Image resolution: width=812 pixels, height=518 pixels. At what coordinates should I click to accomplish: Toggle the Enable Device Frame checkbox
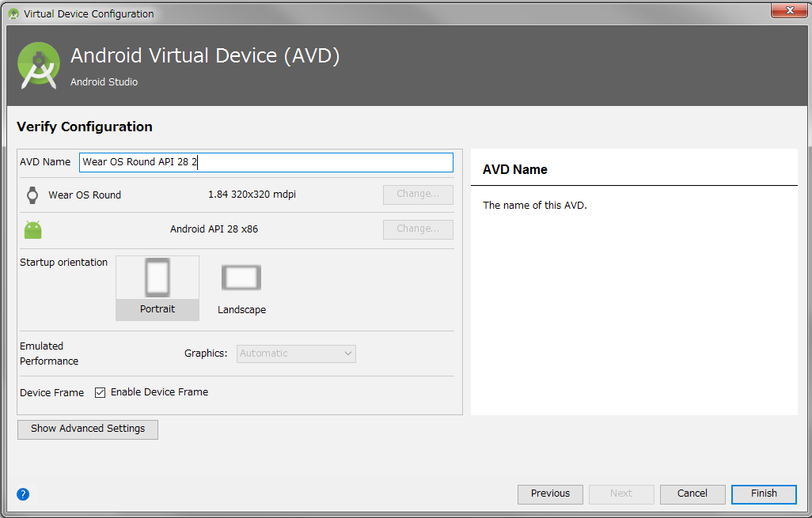101,392
